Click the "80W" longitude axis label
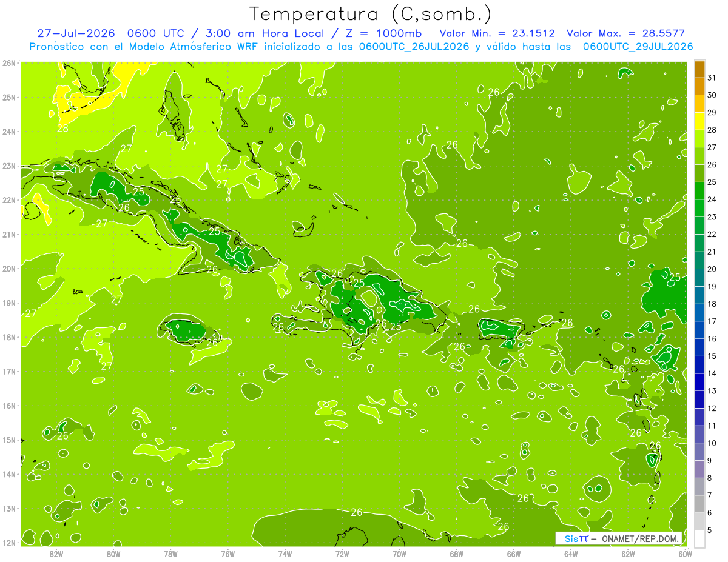 [113, 554]
